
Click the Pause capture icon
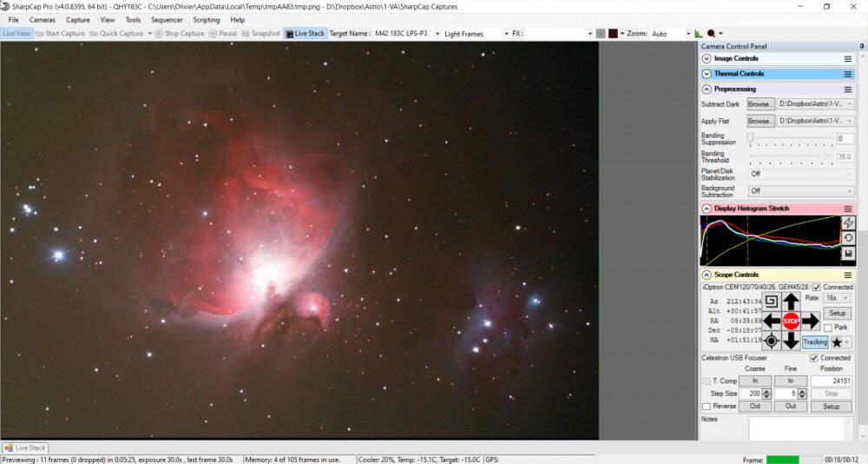click(x=213, y=33)
